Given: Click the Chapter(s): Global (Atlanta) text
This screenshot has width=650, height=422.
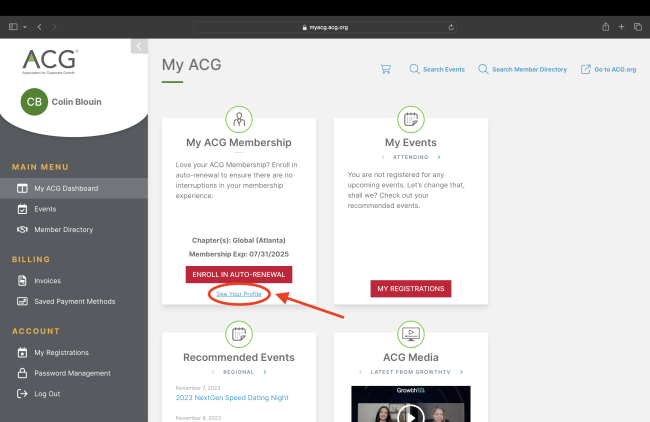Looking at the screenshot, I should [239, 240].
